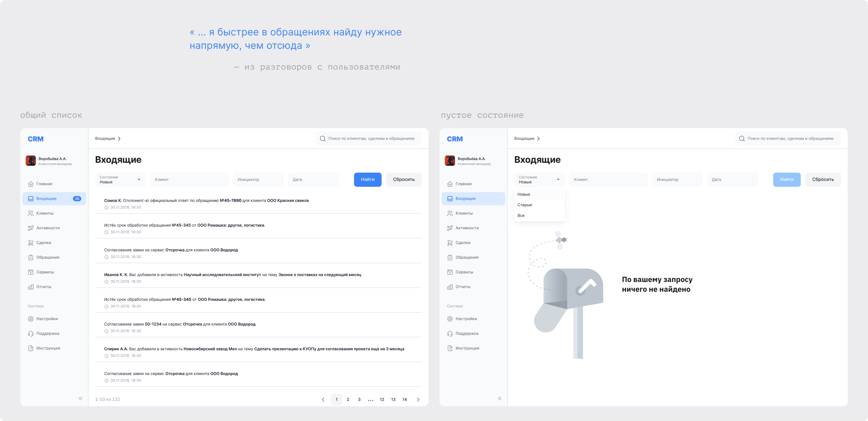Viewport: 868px width, 421px height.
Task: Click Настройки gear icon in right sidebar
Action: click(450, 319)
